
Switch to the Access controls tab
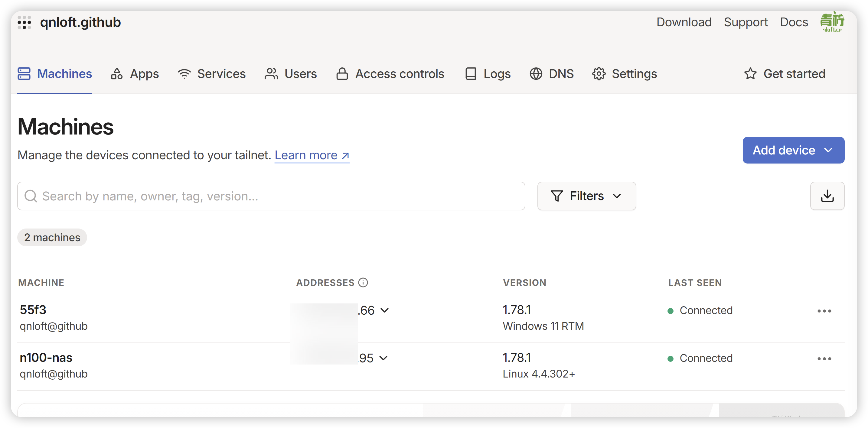pos(390,74)
